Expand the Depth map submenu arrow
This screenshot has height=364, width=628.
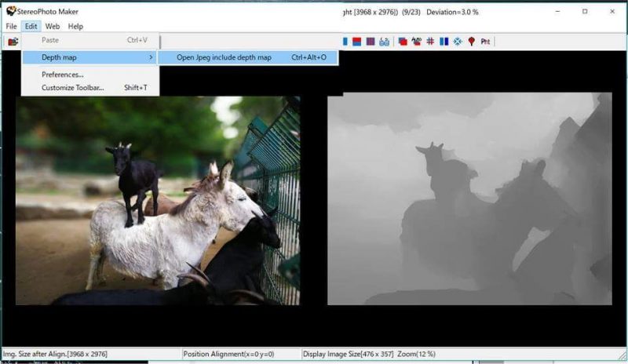(151, 57)
